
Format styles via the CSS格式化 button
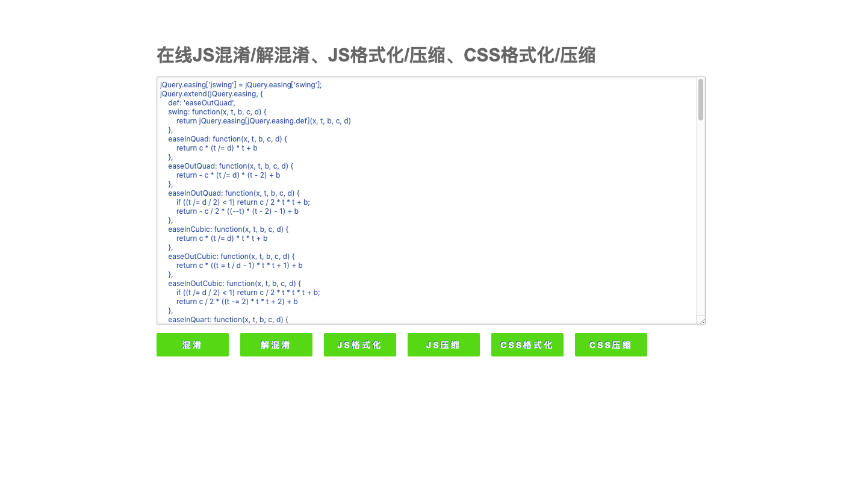click(x=527, y=345)
